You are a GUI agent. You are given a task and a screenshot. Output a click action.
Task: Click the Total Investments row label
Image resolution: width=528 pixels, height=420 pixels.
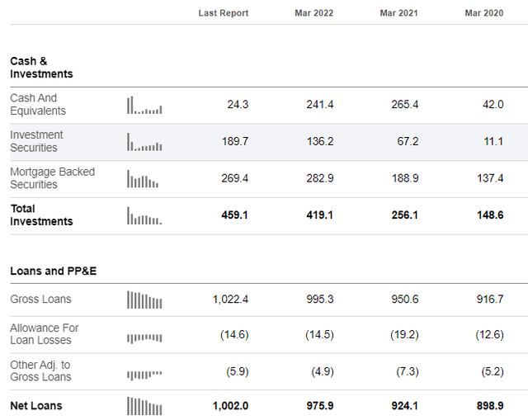41,215
